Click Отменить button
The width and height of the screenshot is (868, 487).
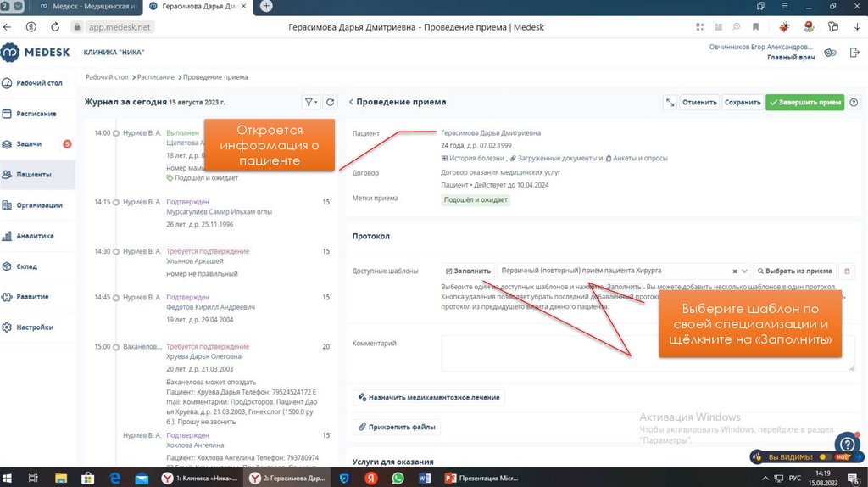[699, 102]
